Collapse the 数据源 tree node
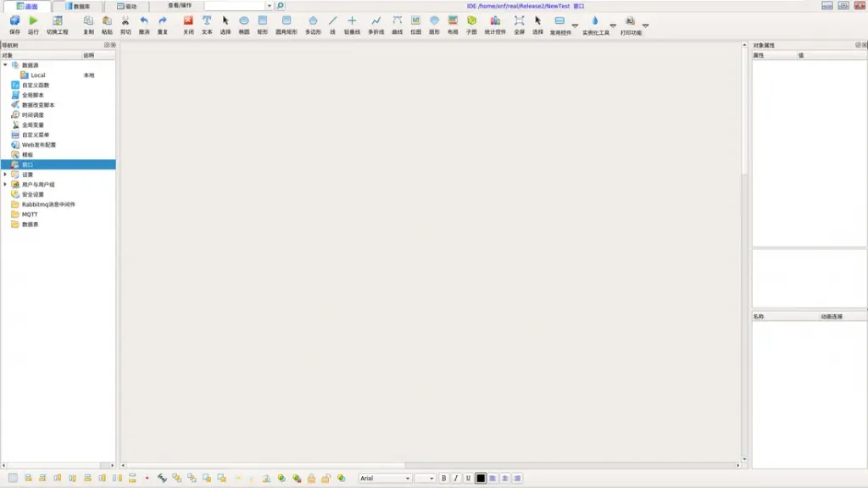Screen dimensions: 868x488 point(5,64)
